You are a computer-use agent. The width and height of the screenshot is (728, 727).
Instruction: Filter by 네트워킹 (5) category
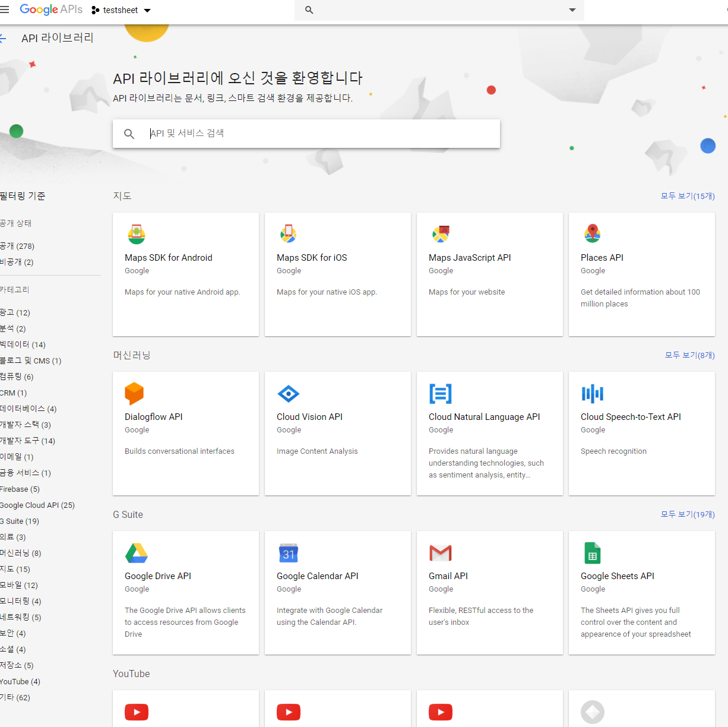[x=21, y=617]
